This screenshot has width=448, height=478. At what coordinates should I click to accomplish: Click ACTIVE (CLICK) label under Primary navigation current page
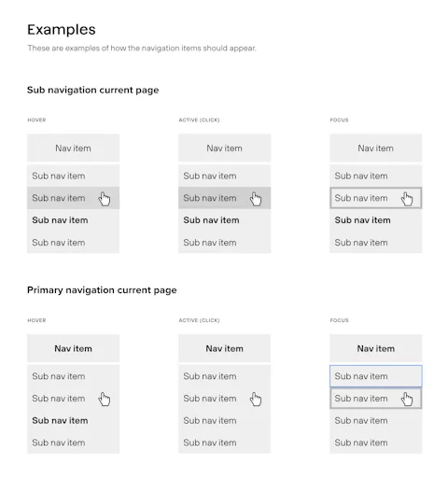coord(199,320)
